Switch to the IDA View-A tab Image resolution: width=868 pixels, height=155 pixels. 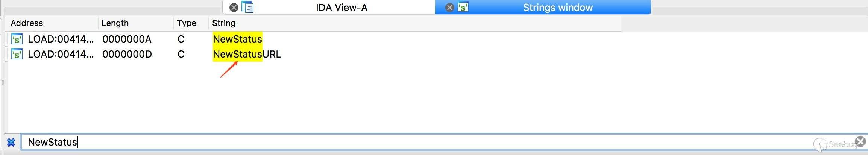click(x=341, y=8)
